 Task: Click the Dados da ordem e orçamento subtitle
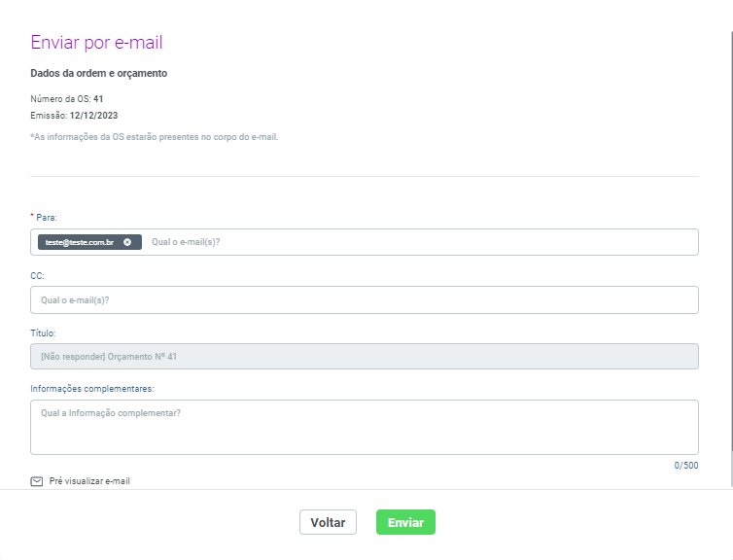(98, 73)
